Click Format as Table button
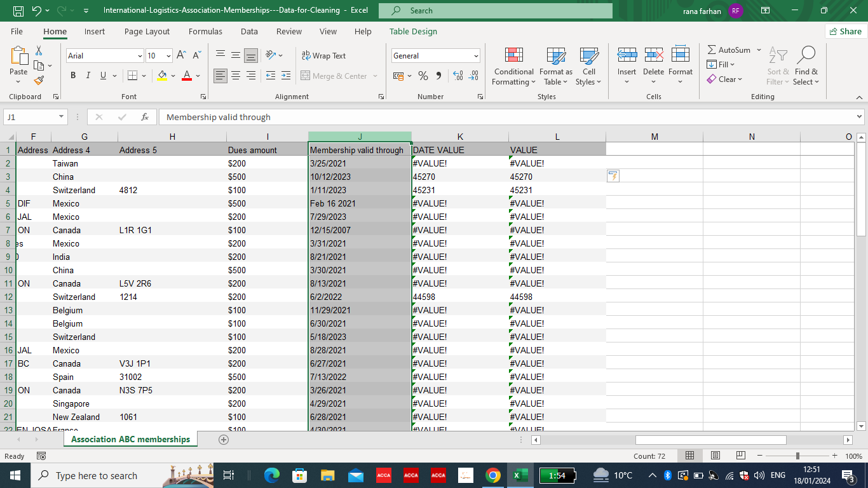Viewport: 868px width, 488px height. (556, 66)
